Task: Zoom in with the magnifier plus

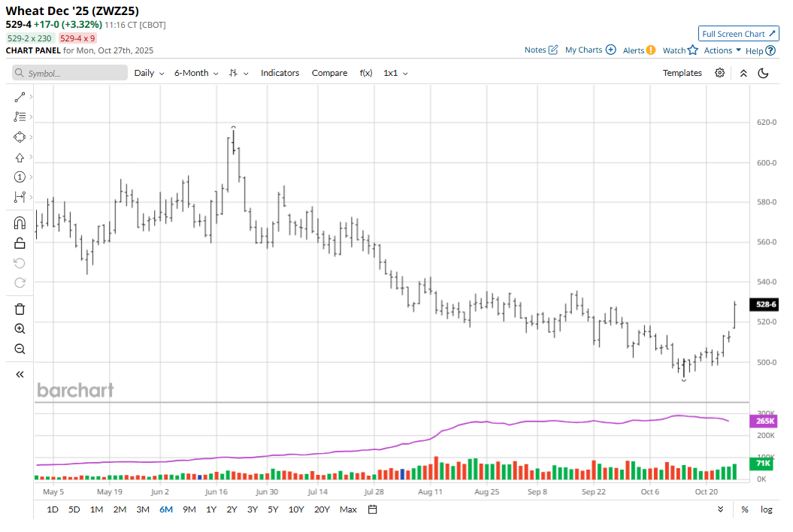Action: coord(20,328)
